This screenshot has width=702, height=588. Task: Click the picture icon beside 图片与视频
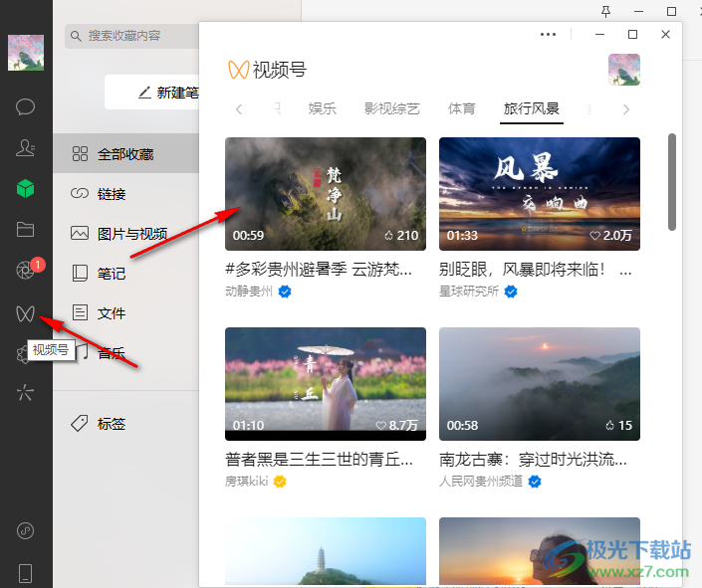coord(80,233)
